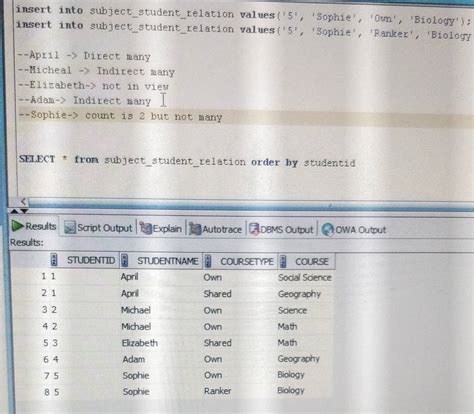
Task: Select the 'Geography' cell in Adam's row
Action: click(299, 359)
